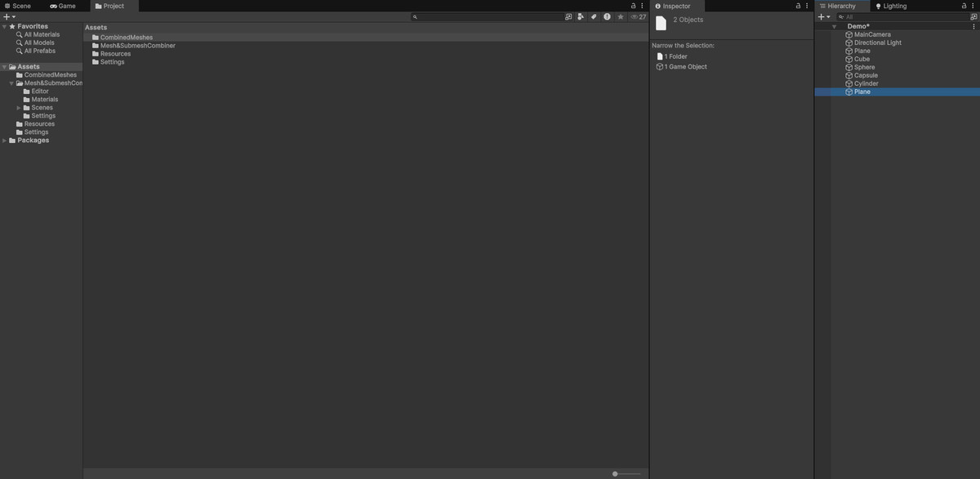Click the Capsule object icon
The width and height of the screenshot is (980, 479).
[849, 75]
